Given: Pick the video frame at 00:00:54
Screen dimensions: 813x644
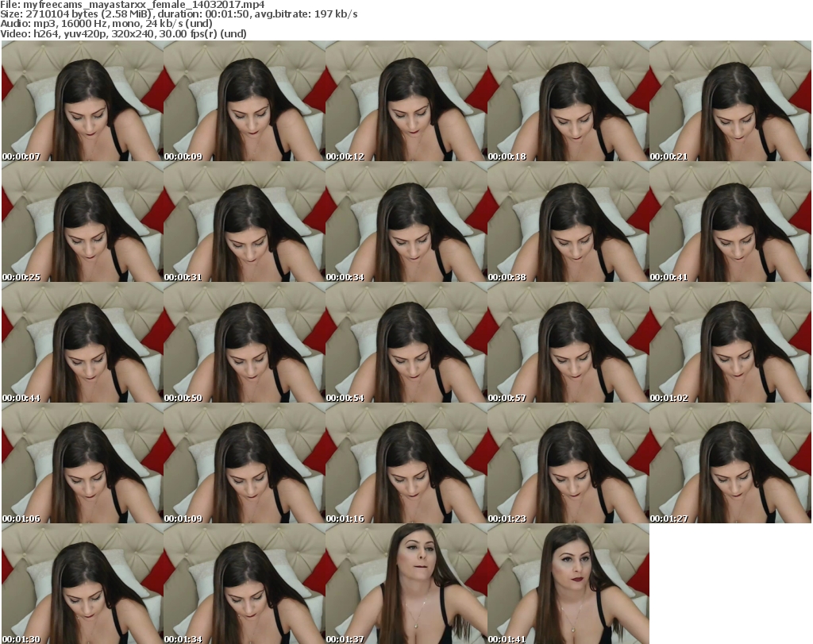Looking at the screenshot, I should coord(406,342).
